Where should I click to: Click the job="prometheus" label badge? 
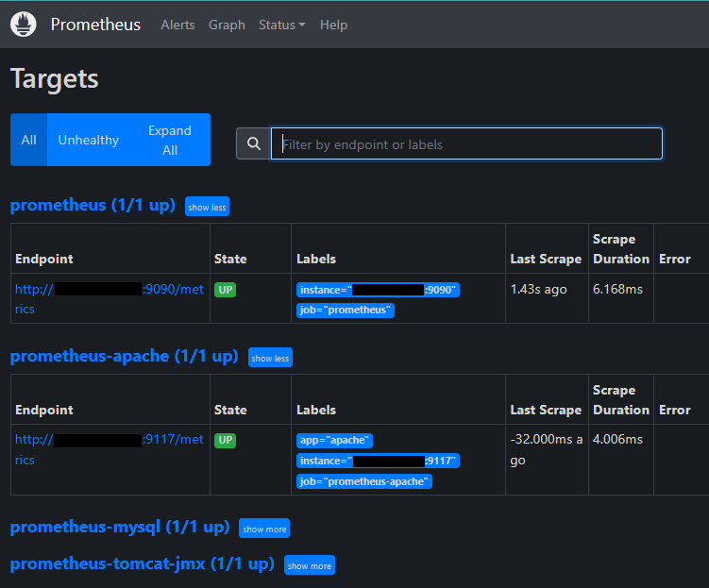tap(346, 310)
